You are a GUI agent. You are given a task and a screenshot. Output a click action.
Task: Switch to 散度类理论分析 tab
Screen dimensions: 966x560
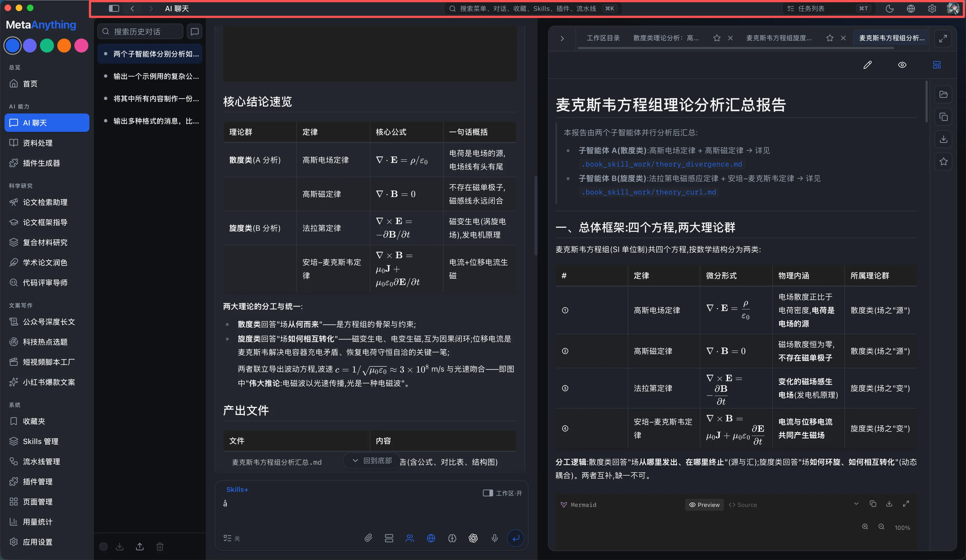[x=666, y=38]
